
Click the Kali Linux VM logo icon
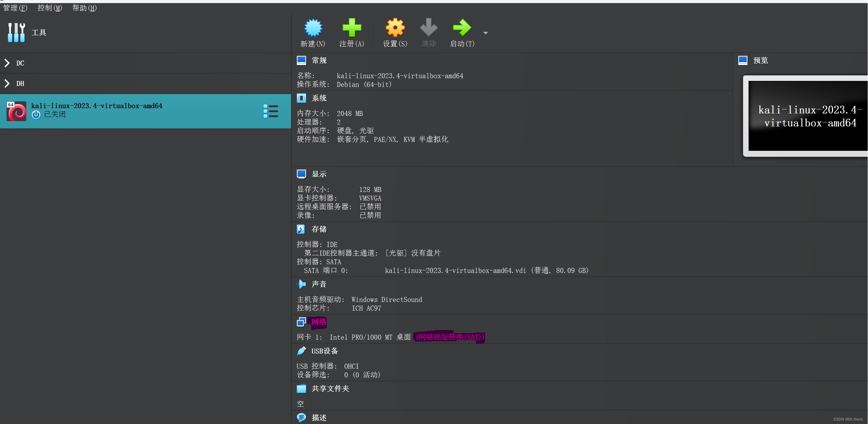coord(16,111)
